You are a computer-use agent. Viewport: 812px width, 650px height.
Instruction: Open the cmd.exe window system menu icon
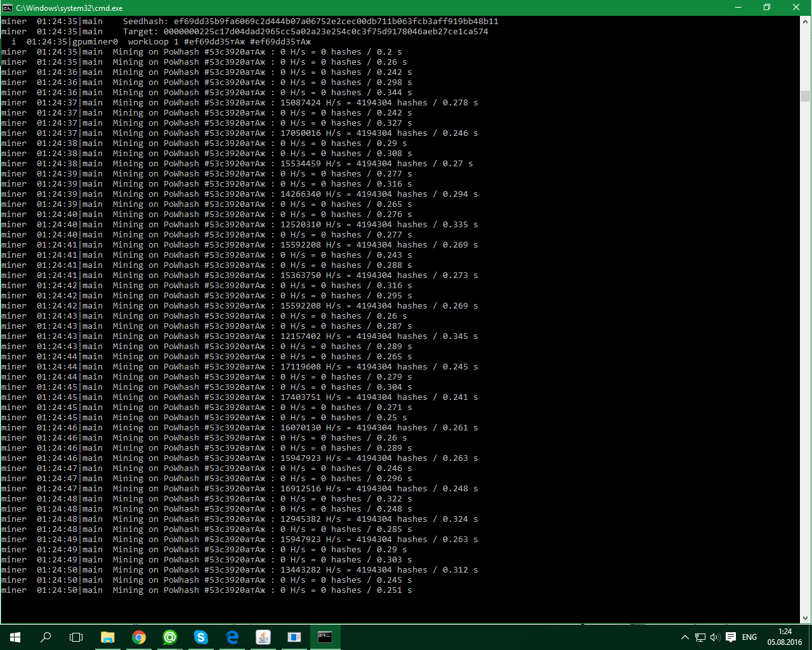point(8,8)
